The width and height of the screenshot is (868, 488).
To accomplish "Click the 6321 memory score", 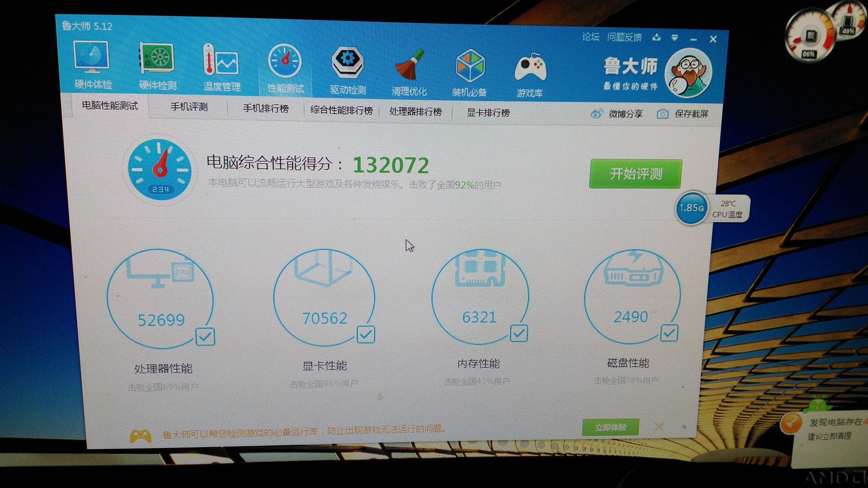I will [479, 317].
